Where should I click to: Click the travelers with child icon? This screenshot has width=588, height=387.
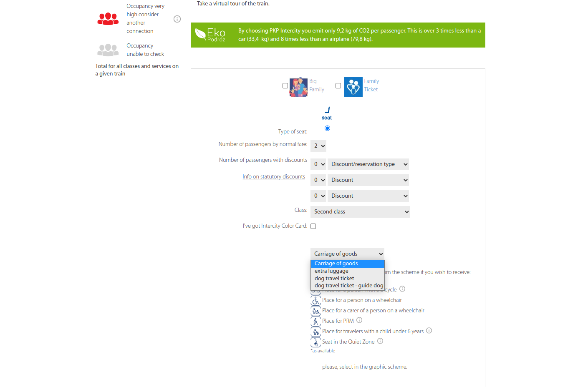[315, 332]
